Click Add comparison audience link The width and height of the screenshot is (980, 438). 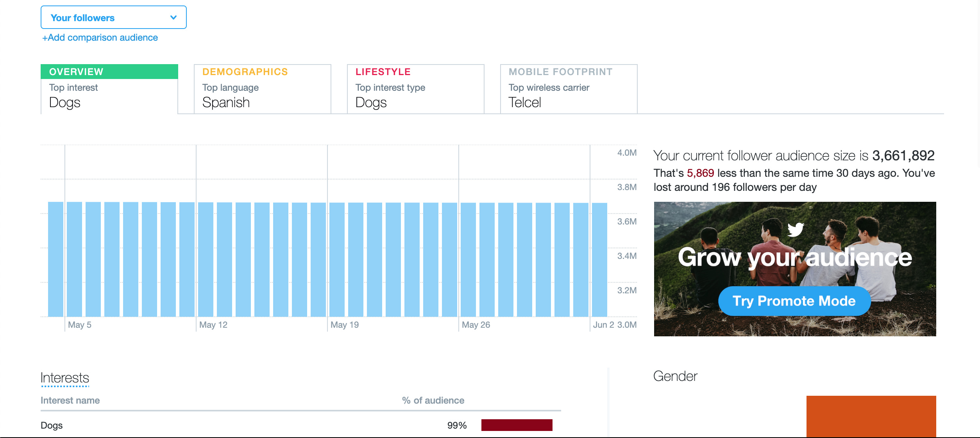100,38
